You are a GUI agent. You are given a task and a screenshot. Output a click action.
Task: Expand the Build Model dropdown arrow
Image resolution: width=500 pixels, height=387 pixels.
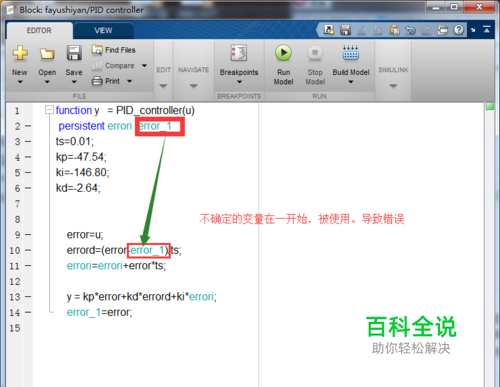point(351,82)
